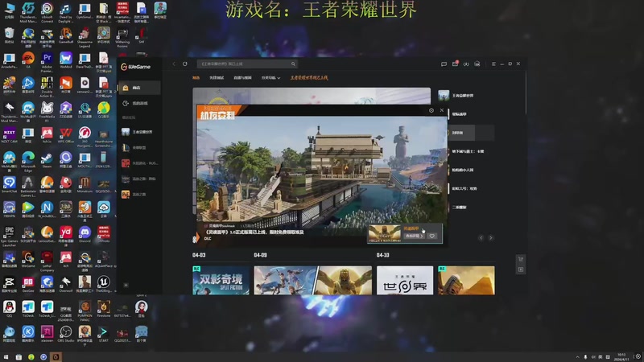644x362 pixels.
Task: Switch to the third tab in store navigation
Action: point(242,77)
